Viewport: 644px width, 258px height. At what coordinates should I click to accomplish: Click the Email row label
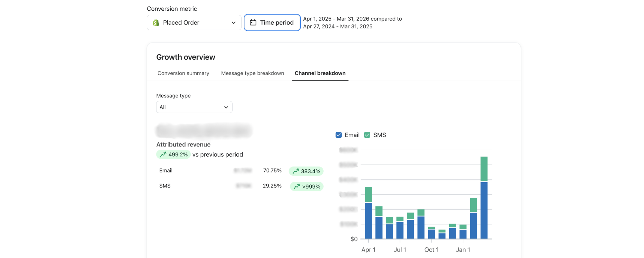(x=166, y=171)
